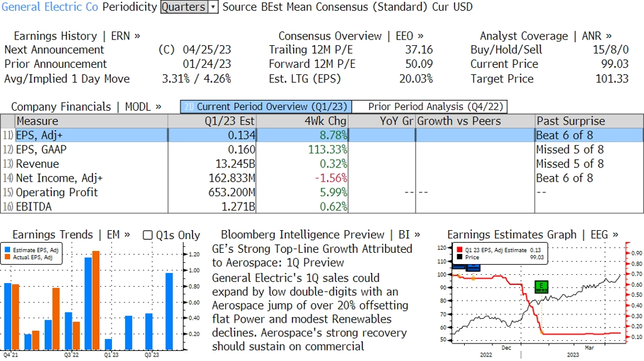Click EBITDA estimate 1.271B
The height and width of the screenshot is (361, 644).
238,206
